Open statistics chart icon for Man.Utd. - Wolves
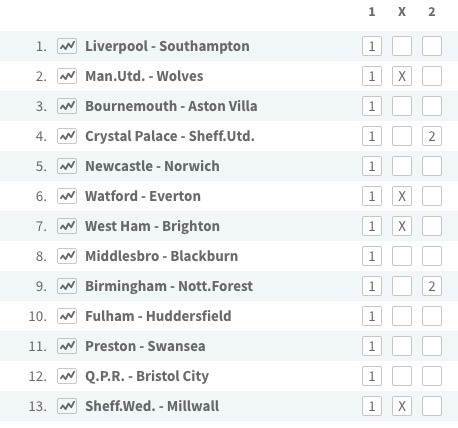 (67, 76)
